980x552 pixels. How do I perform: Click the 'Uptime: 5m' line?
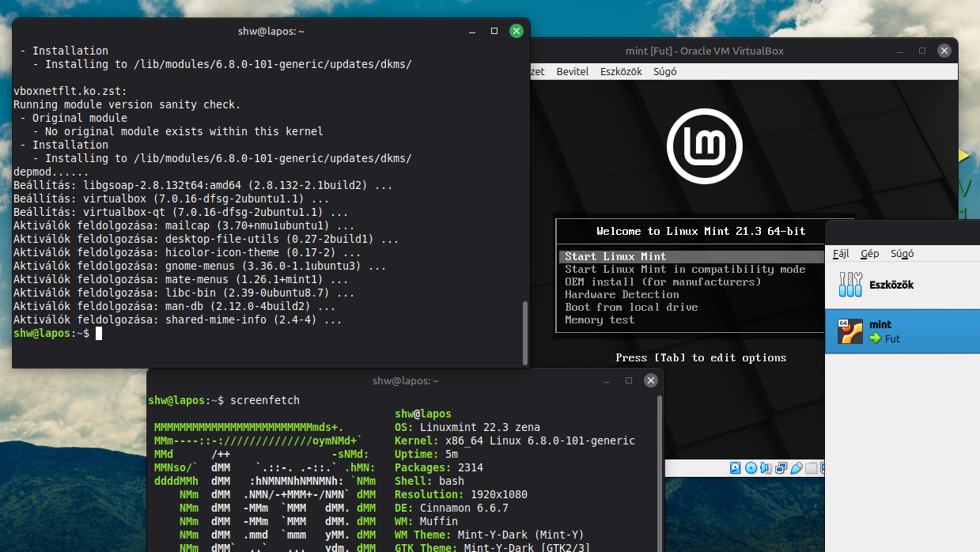point(426,454)
